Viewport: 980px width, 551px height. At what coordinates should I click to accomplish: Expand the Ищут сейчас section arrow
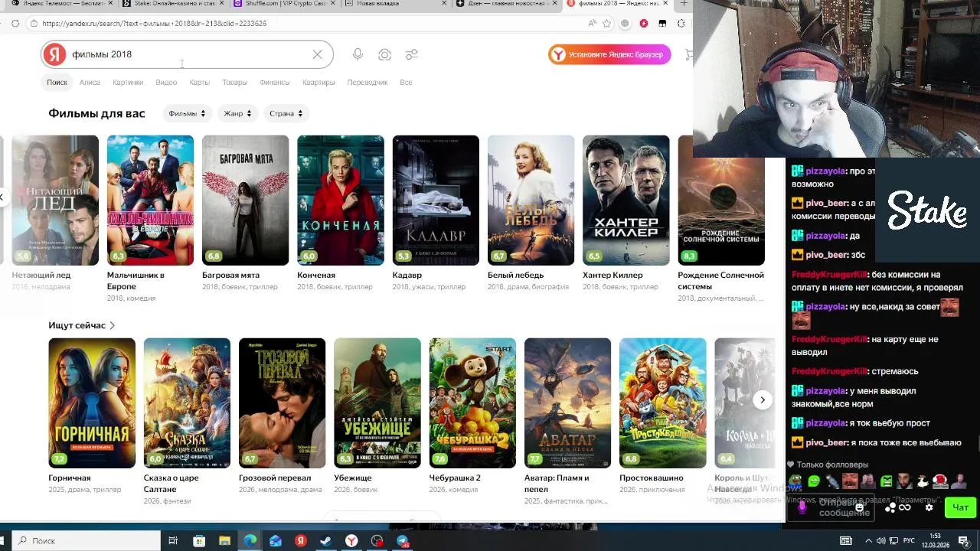point(112,325)
